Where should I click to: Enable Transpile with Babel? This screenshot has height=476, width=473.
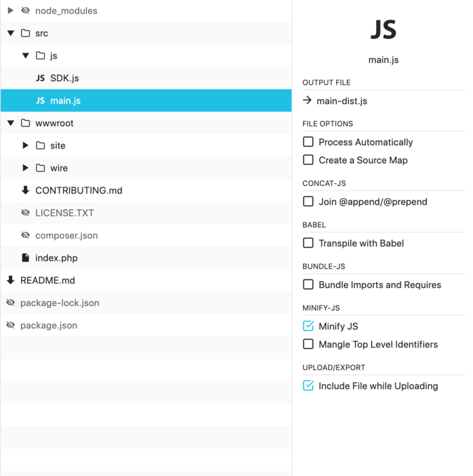point(308,243)
